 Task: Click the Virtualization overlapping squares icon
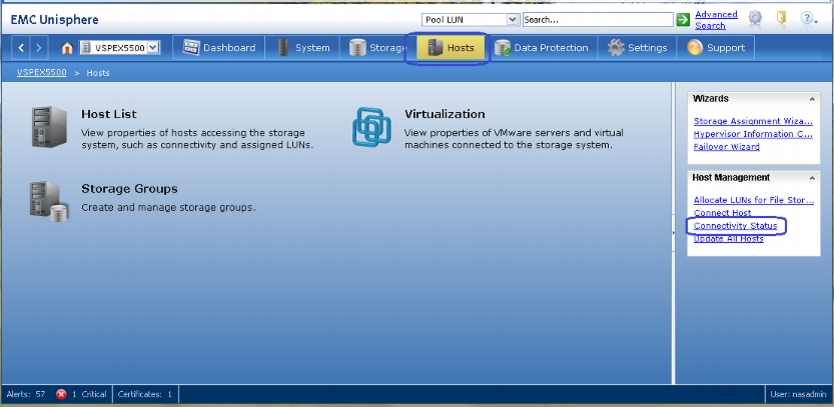tap(371, 127)
